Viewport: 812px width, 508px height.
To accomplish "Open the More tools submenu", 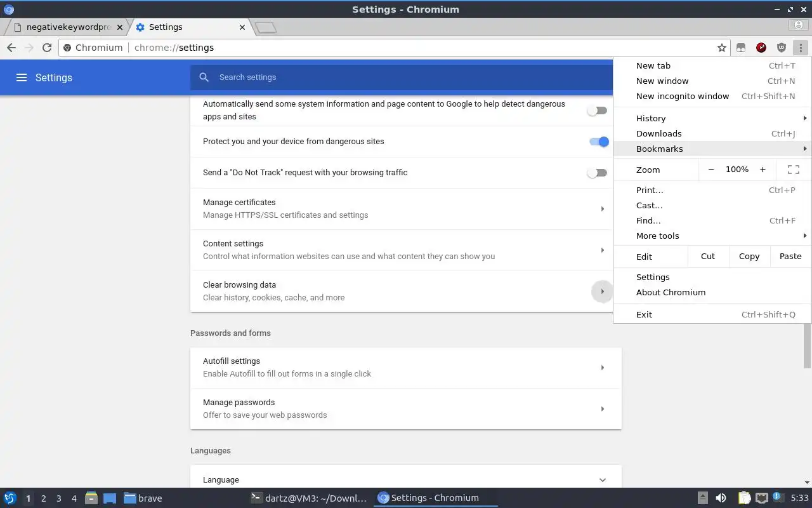I will [x=712, y=236].
